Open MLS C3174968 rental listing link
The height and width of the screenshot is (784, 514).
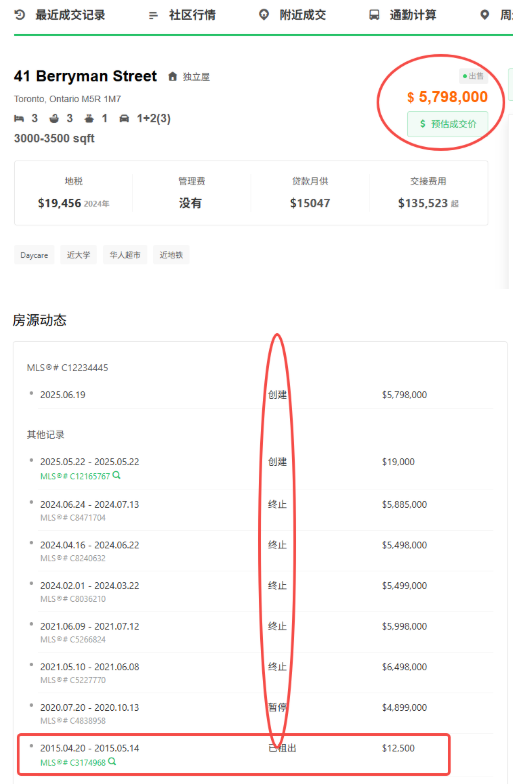[73, 762]
